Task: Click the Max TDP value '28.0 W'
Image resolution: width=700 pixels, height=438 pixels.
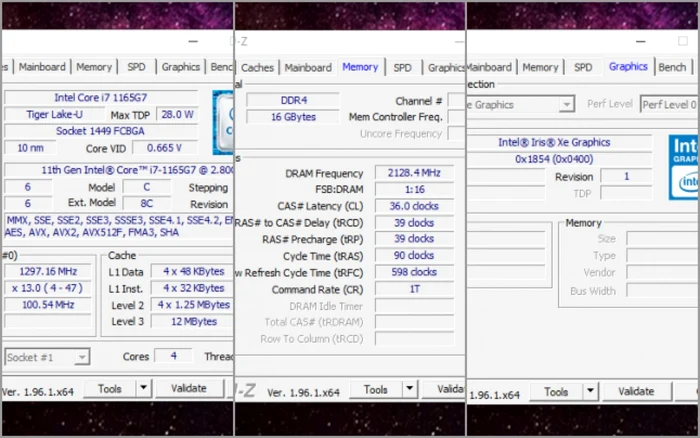Action: 177,114
